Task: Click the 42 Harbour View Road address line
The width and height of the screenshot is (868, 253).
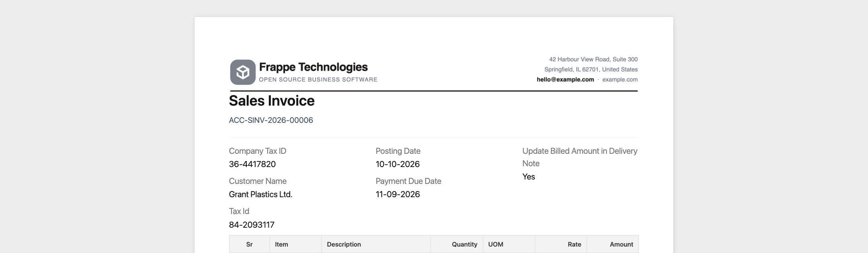Action: point(593,59)
